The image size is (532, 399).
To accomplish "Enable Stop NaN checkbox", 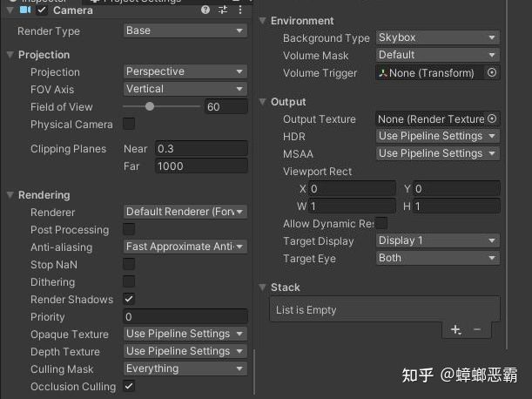I will pos(129,264).
